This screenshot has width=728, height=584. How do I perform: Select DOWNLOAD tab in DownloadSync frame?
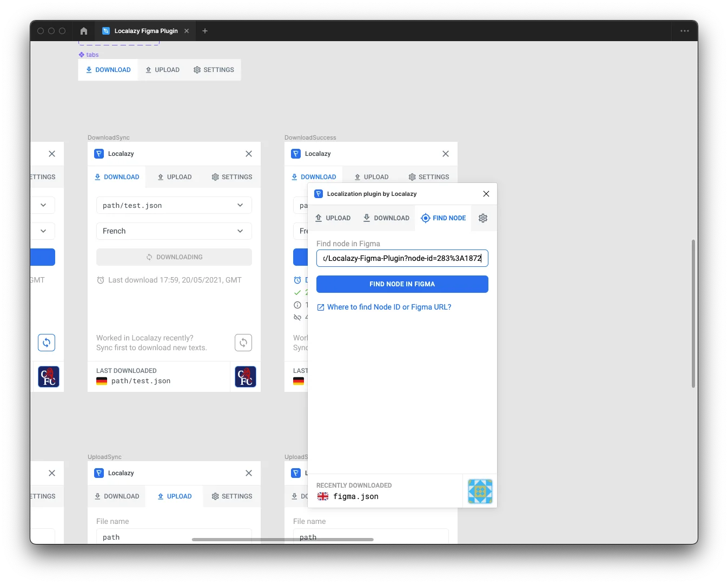click(117, 177)
